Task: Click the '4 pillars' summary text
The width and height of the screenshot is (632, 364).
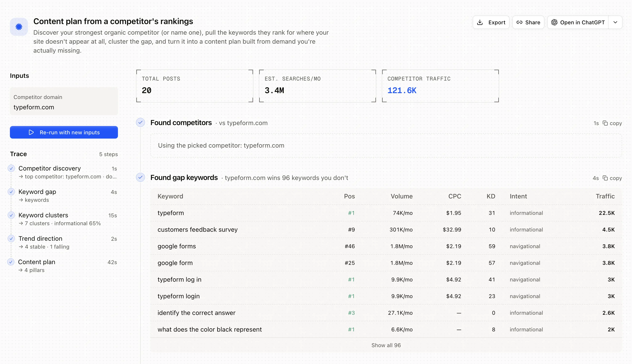Action: 34,270
